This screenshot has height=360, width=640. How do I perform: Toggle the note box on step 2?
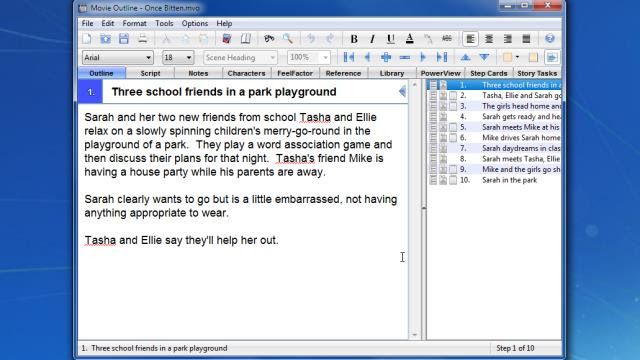[x=453, y=96]
